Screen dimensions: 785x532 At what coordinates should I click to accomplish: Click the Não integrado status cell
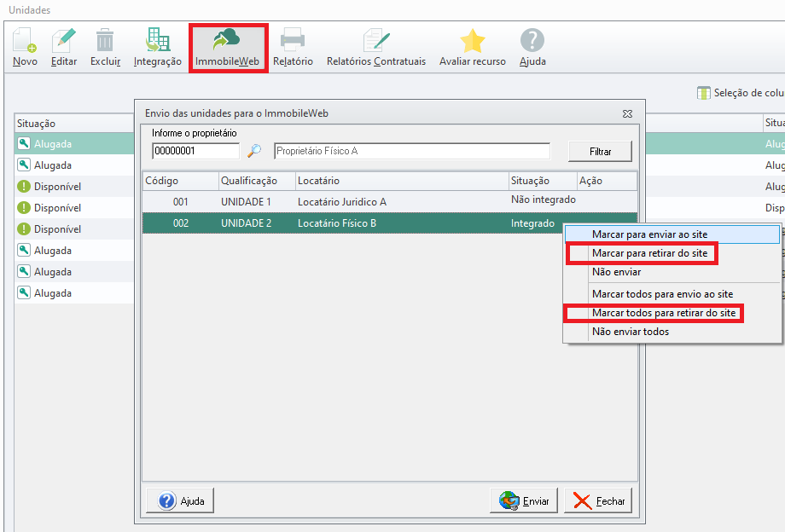coord(544,199)
